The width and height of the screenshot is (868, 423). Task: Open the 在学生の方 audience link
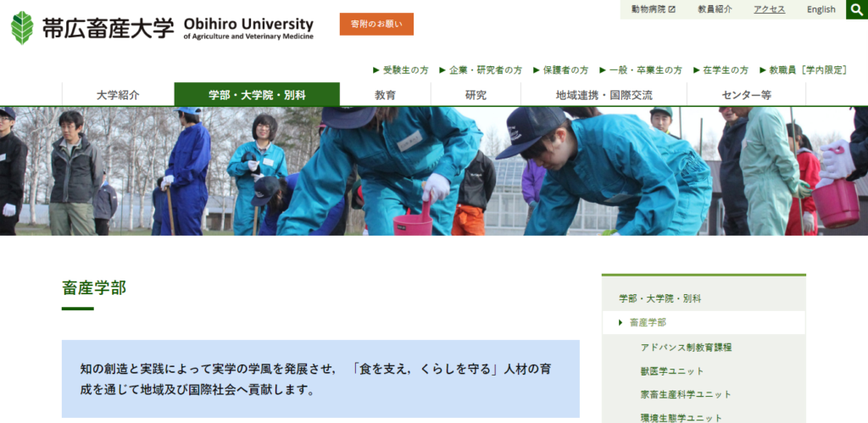point(721,70)
